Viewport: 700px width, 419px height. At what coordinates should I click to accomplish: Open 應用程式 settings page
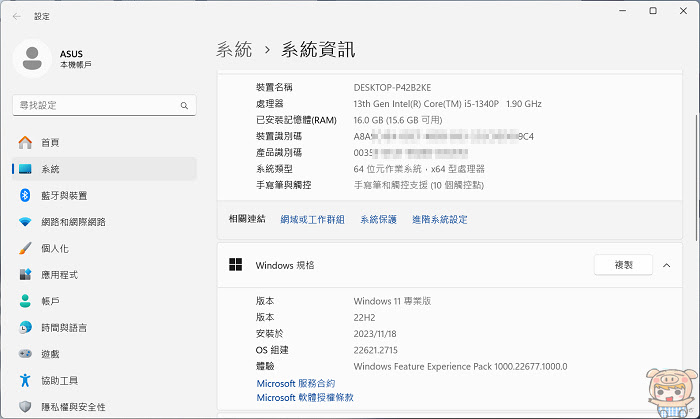pos(104,274)
